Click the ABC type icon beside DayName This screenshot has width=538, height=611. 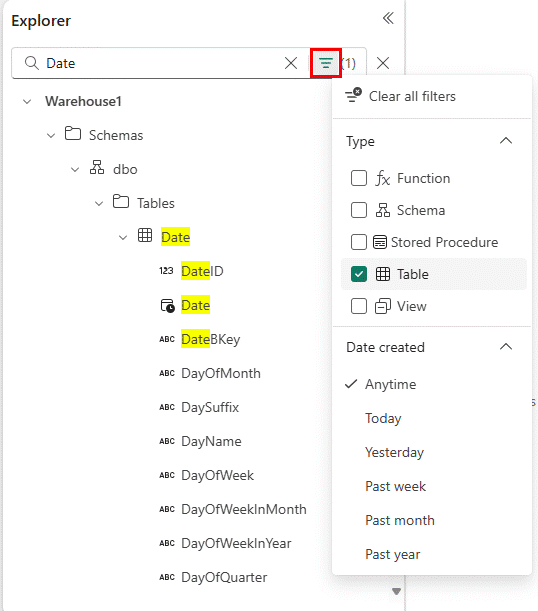click(167, 441)
